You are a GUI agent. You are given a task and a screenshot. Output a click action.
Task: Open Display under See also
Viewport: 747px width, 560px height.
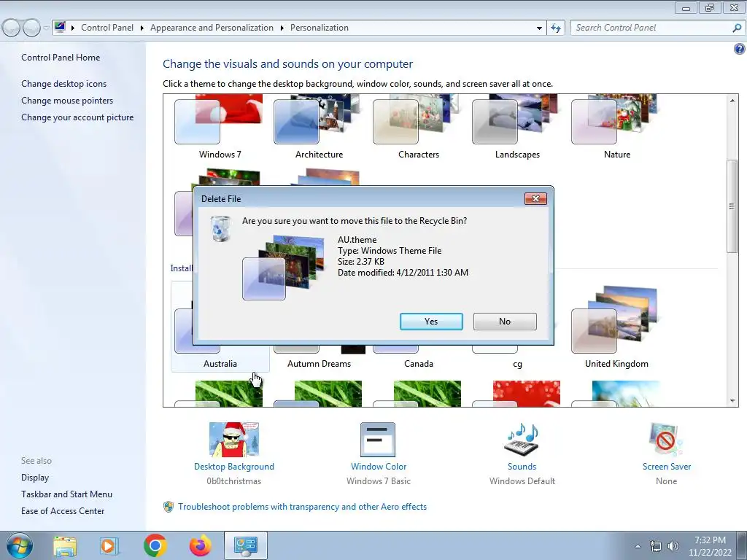[x=35, y=478]
